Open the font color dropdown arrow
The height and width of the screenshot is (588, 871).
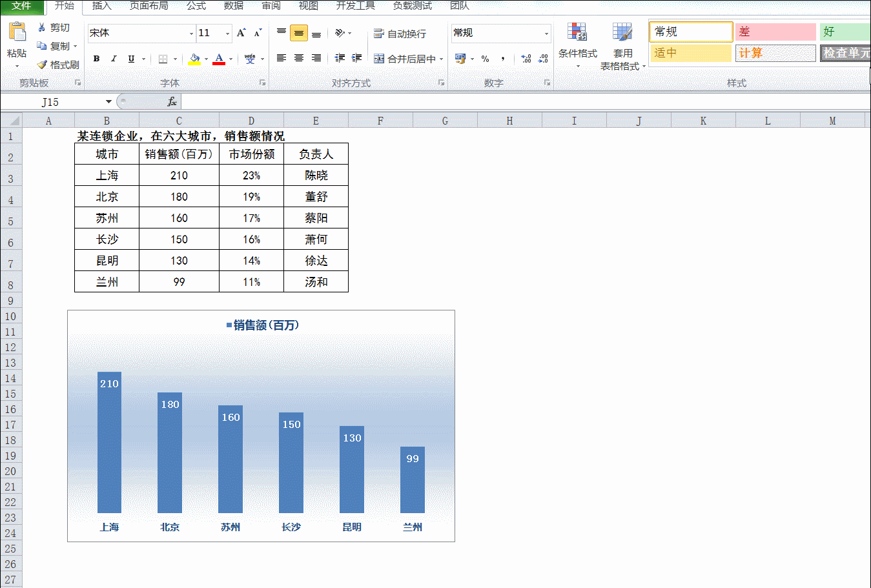pos(231,59)
